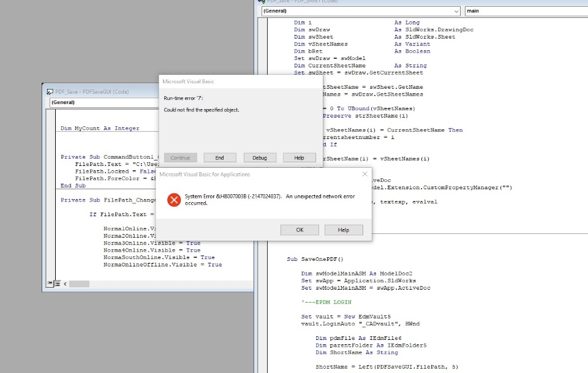Click the 'Dim swDraw As SldWorks.DrawingDoc' line
Viewport: 588px width, 373px height.
(383, 29)
